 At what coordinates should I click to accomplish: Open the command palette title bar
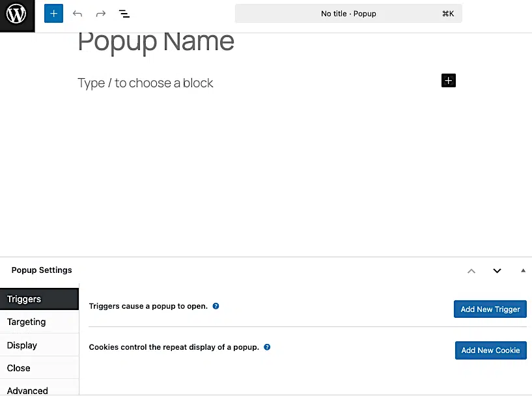[348, 14]
